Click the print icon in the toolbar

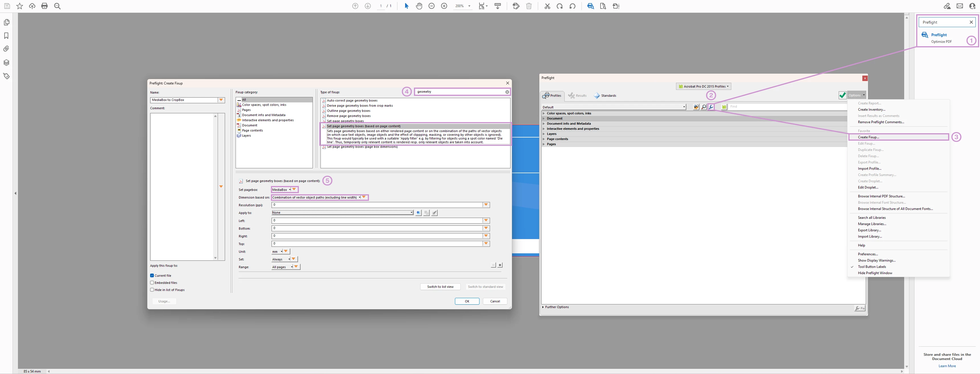[44, 6]
